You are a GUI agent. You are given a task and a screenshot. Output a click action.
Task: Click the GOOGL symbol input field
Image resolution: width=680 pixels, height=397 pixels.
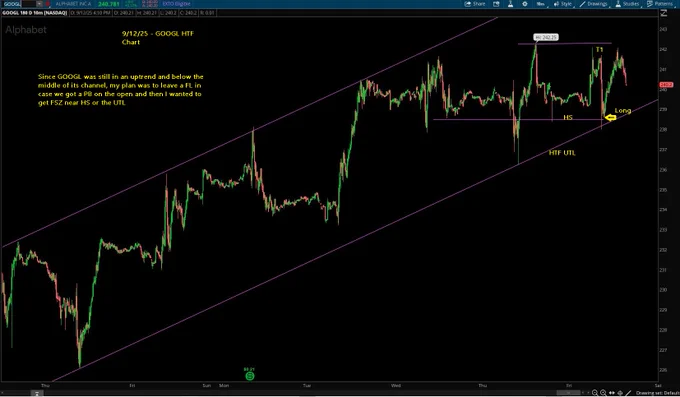[x=18, y=4]
